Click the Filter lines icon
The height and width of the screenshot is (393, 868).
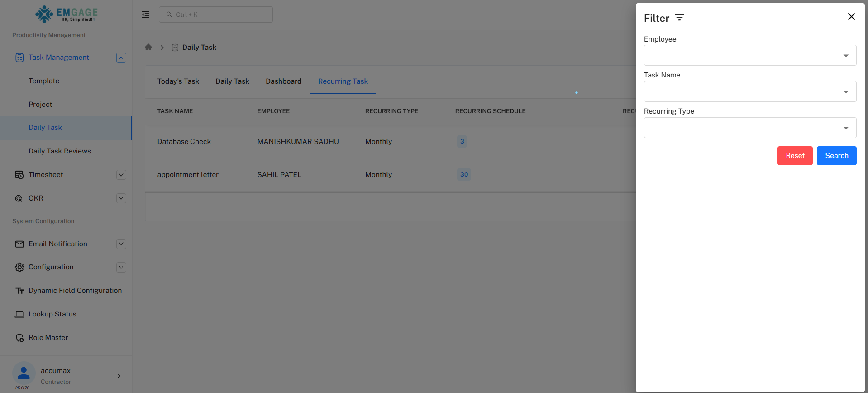tap(679, 18)
